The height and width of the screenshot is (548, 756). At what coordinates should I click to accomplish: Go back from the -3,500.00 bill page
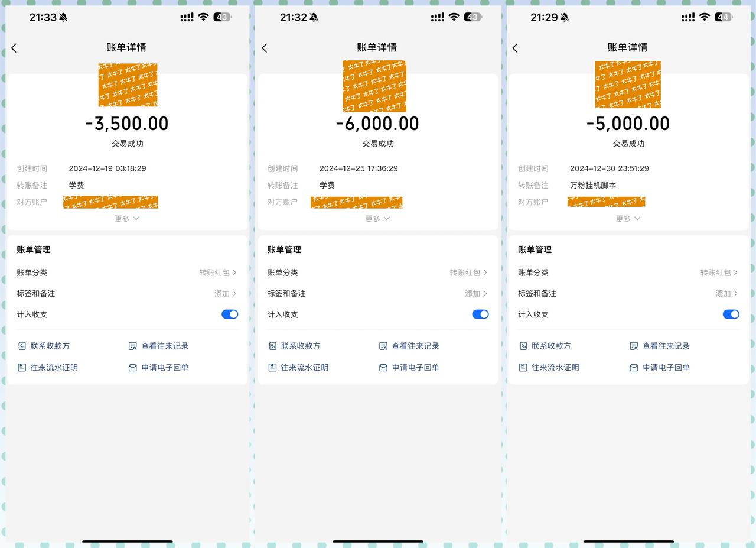(x=14, y=48)
